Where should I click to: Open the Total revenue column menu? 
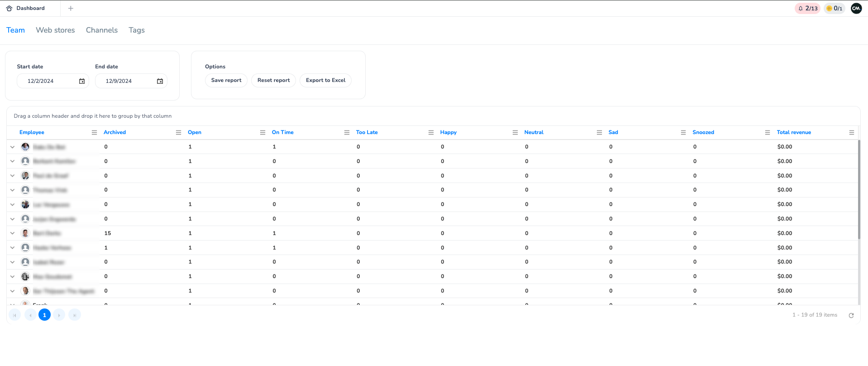pos(851,132)
